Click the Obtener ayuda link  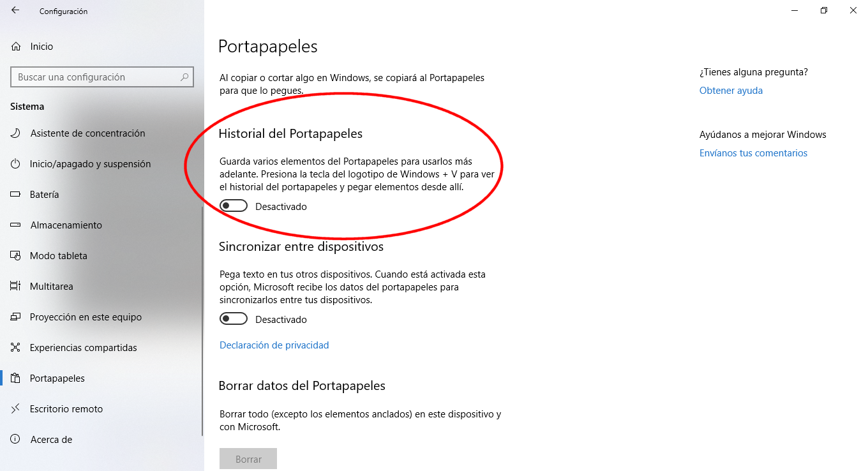click(x=731, y=91)
